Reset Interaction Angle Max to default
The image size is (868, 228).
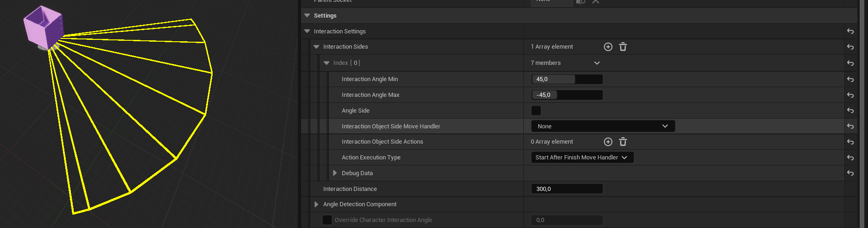(850, 95)
